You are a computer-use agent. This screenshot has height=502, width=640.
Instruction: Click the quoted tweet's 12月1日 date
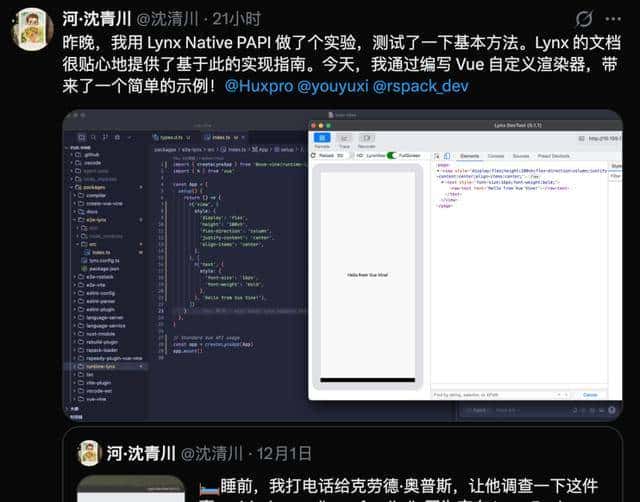click(284, 453)
